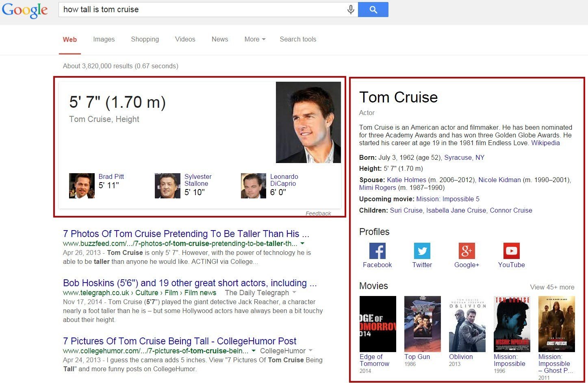Open the Katie Holmes spouse link

coord(406,180)
